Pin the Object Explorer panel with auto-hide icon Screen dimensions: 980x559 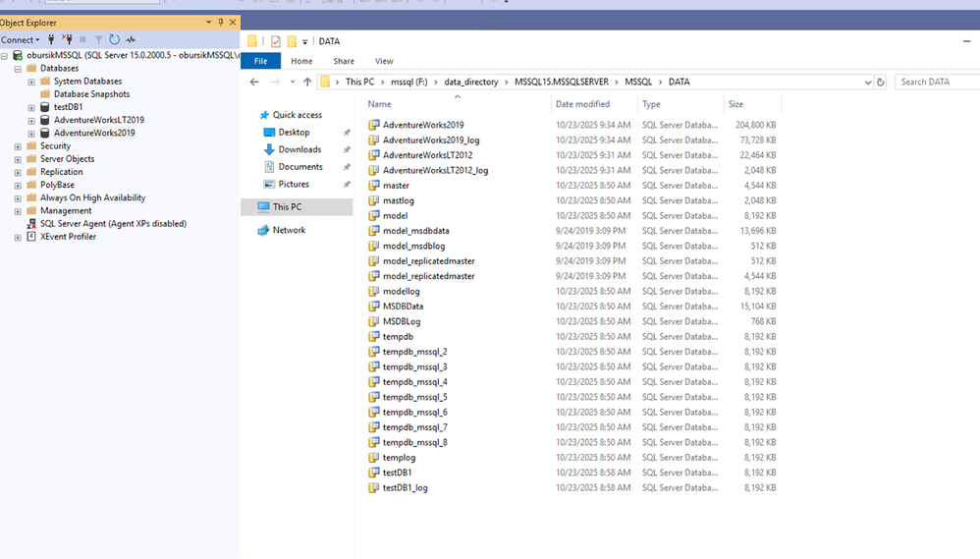click(221, 23)
